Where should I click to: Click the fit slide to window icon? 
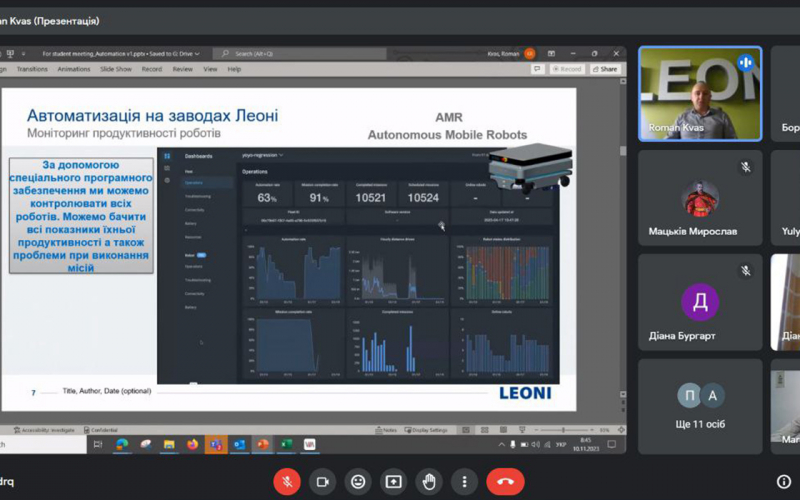[620, 430]
